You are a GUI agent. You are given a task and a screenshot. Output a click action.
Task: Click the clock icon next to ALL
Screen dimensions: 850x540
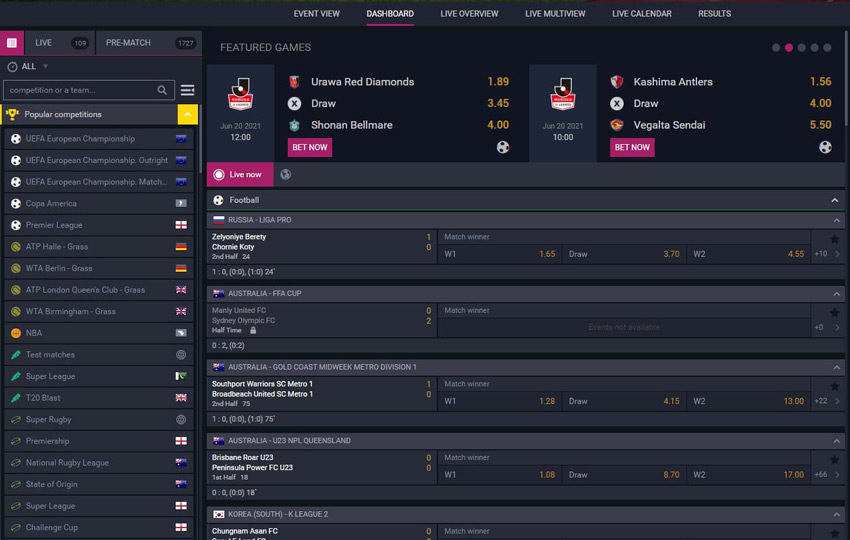(12, 67)
